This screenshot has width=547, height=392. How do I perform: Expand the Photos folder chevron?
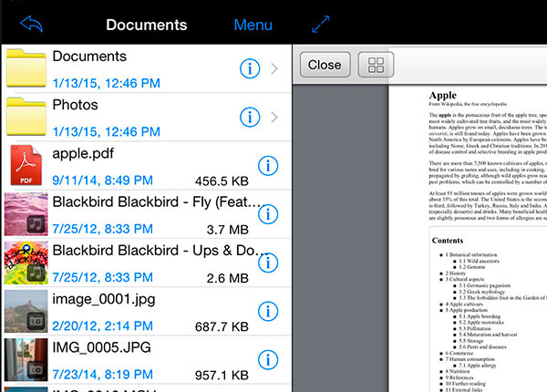(275, 117)
